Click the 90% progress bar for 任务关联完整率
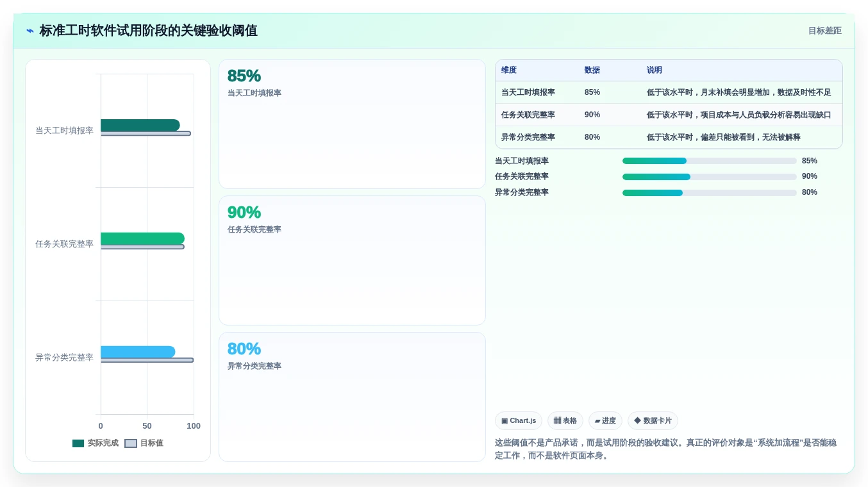The height and width of the screenshot is (487, 868). tap(710, 177)
